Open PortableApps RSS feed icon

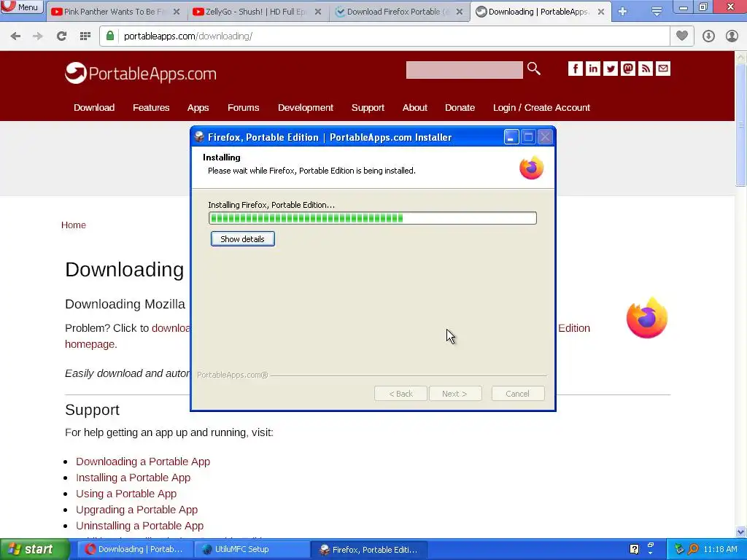click(645, 69)
